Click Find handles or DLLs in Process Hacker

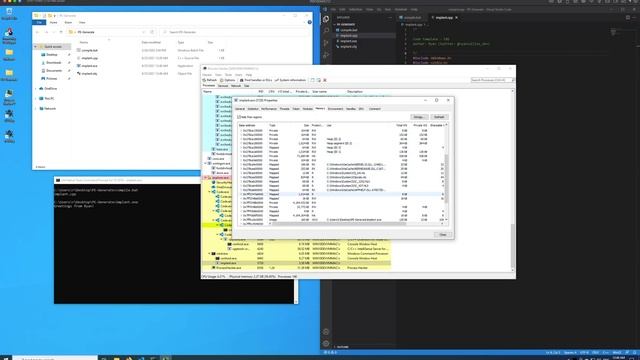(x=256, y=80)
